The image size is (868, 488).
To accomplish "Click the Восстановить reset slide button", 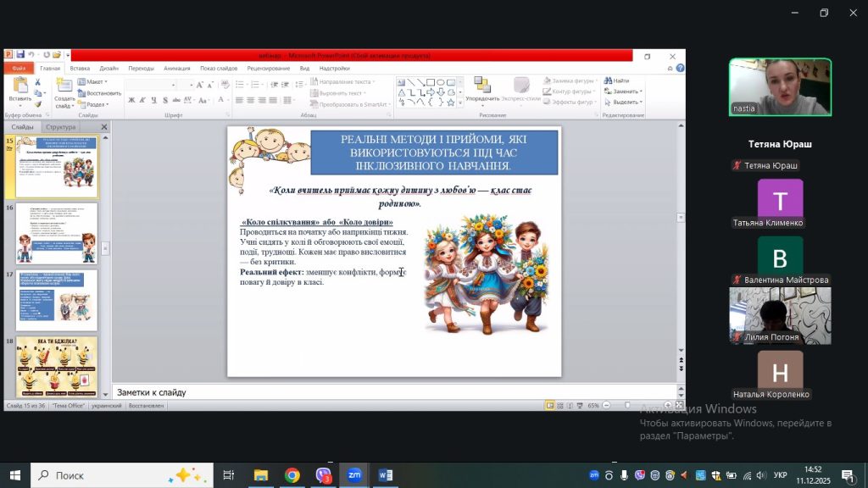I will click(100, 93).
